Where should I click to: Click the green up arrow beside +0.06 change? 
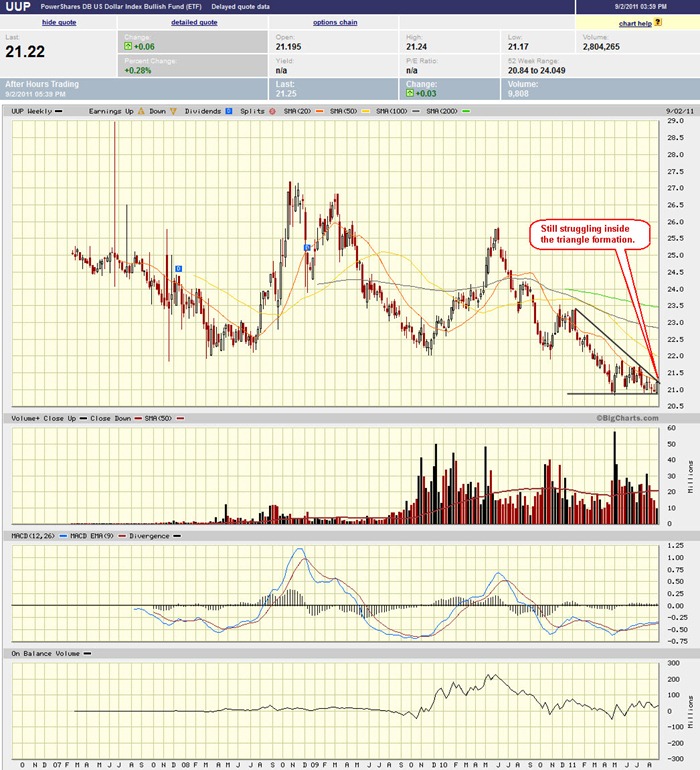click(128, 46)
